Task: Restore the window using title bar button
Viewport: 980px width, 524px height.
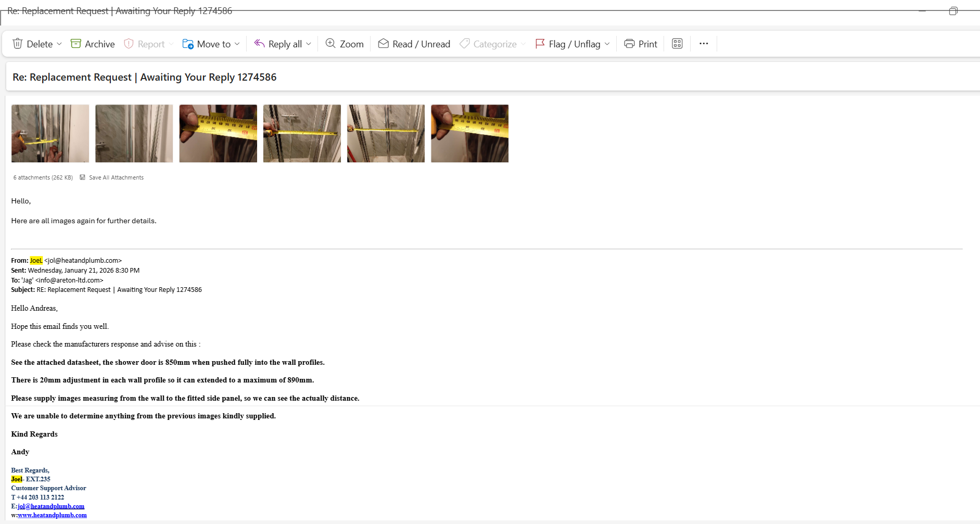Action: [x=953, y=11]
